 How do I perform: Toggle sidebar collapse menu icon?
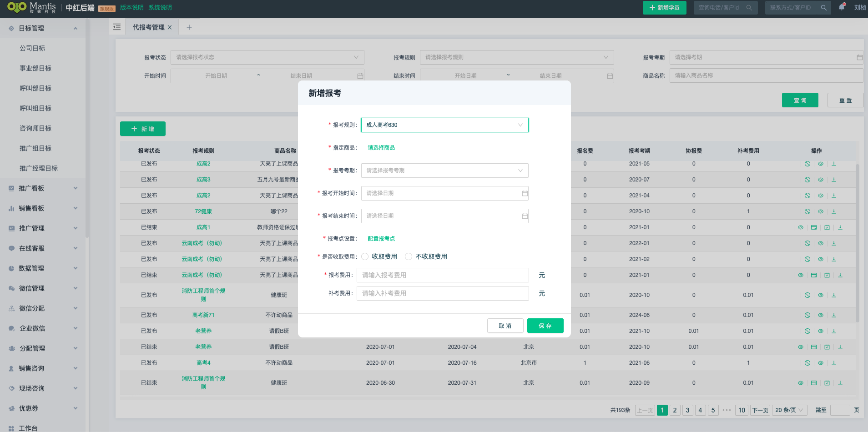pyautogui.click(x=117, y=27)
